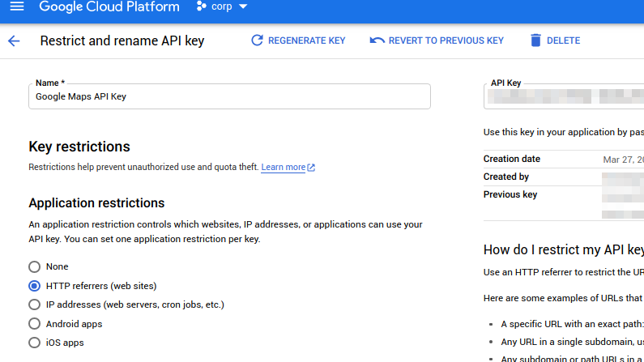This screenshot has height=362, width=644.
Task: Click the circular regenerate arrow icon
Action: point(257,40)
